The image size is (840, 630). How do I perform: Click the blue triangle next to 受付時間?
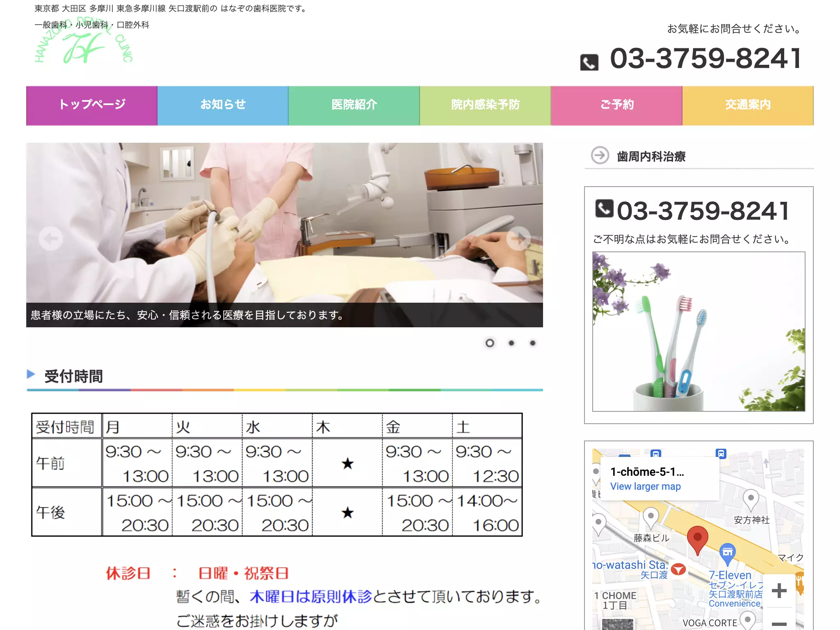[x=31, y=374]
